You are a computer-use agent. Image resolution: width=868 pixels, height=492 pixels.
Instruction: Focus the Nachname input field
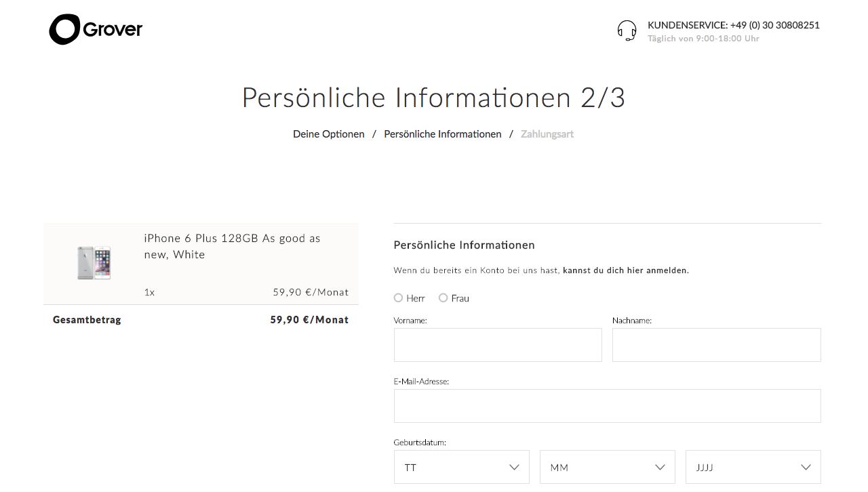click(x=717, y=345)
